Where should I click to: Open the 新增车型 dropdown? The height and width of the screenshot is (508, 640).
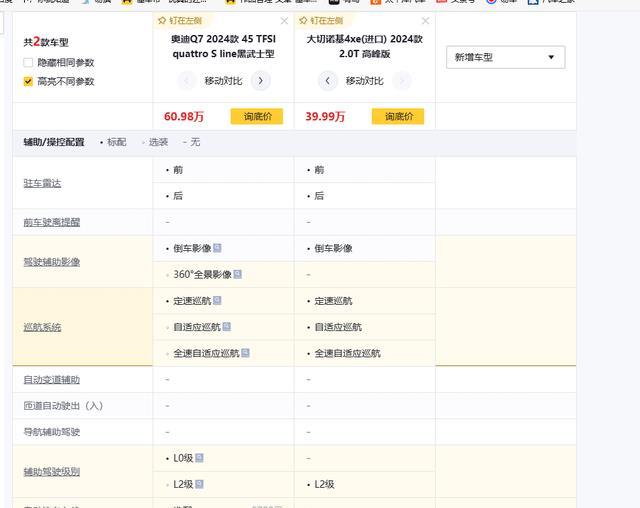click(x=505, y=57)
